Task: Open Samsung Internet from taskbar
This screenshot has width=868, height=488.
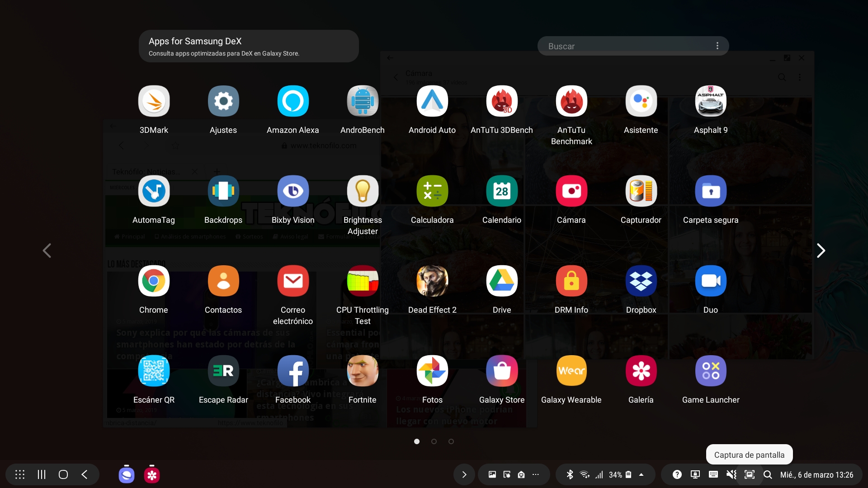Action: [127, 474]
